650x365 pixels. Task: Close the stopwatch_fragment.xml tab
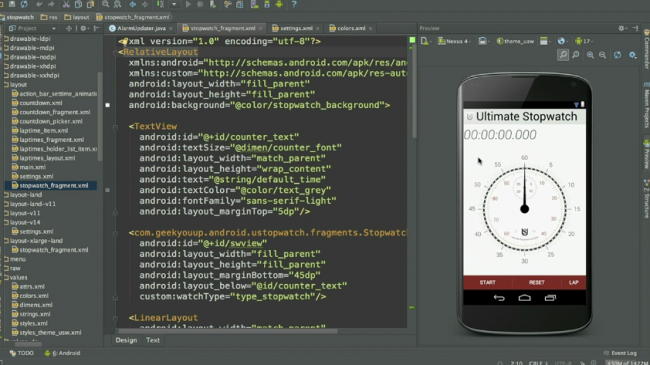point(260,28)
